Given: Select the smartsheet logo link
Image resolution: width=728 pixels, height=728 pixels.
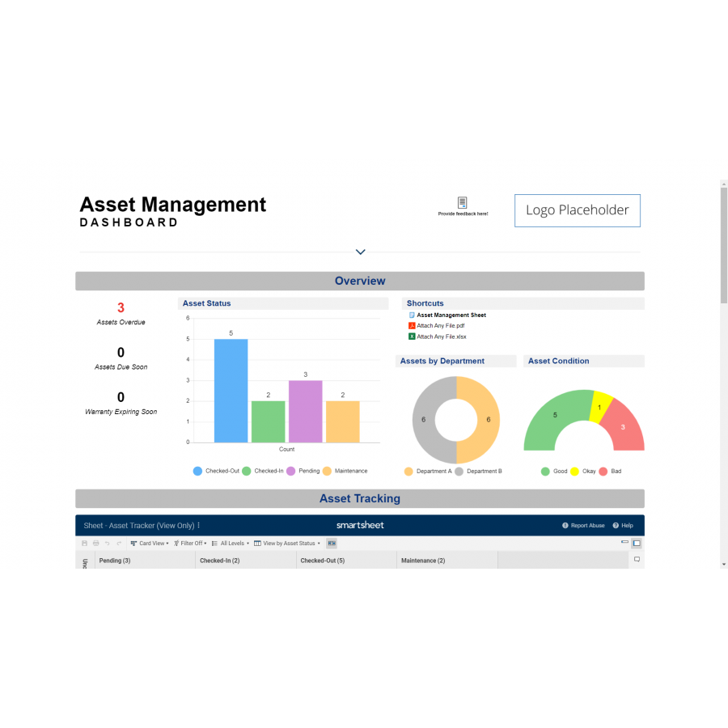Looking at the screenshot, I should 359,525.
